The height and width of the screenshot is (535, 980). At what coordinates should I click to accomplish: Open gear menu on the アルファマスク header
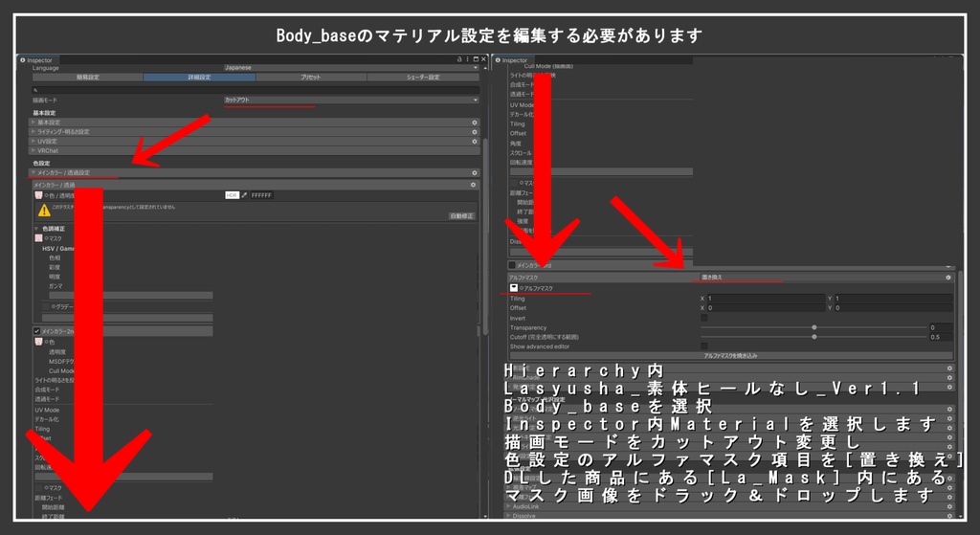pyautogui.click(x=948, y=278)
